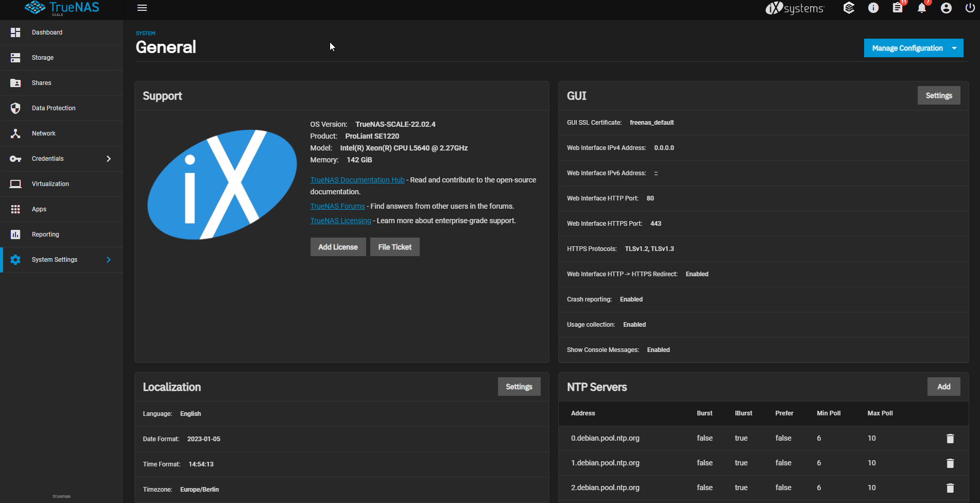Open the Manage Configuration dropdown arrow
This screenshot has height=503, width=980.
tap(954, 48)
